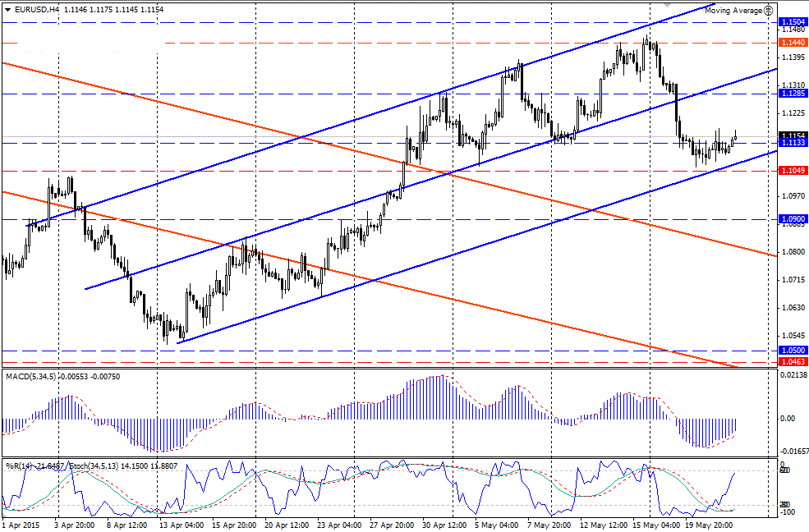This screenshot has height=532, width=809.
Task: Select the blue 1.0900 price level label
Action: coord(793,219)
